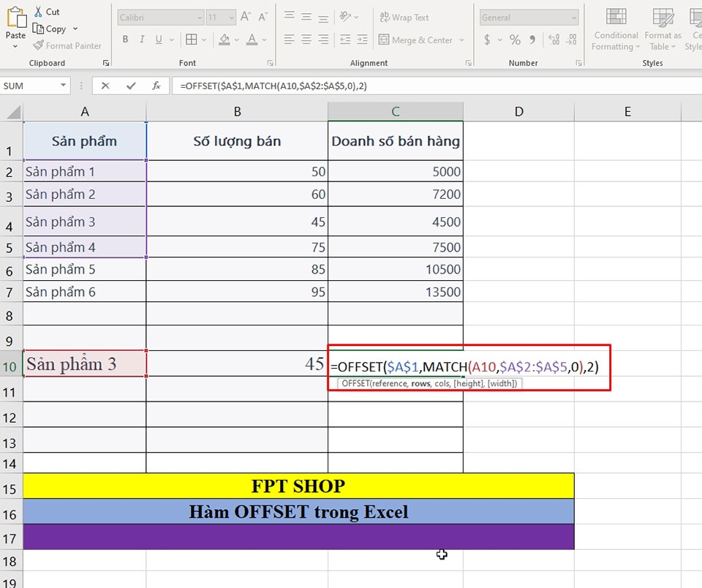Click cell with value 13500
The height and width of the screenshot is (588, 702).
pos(396,292)
